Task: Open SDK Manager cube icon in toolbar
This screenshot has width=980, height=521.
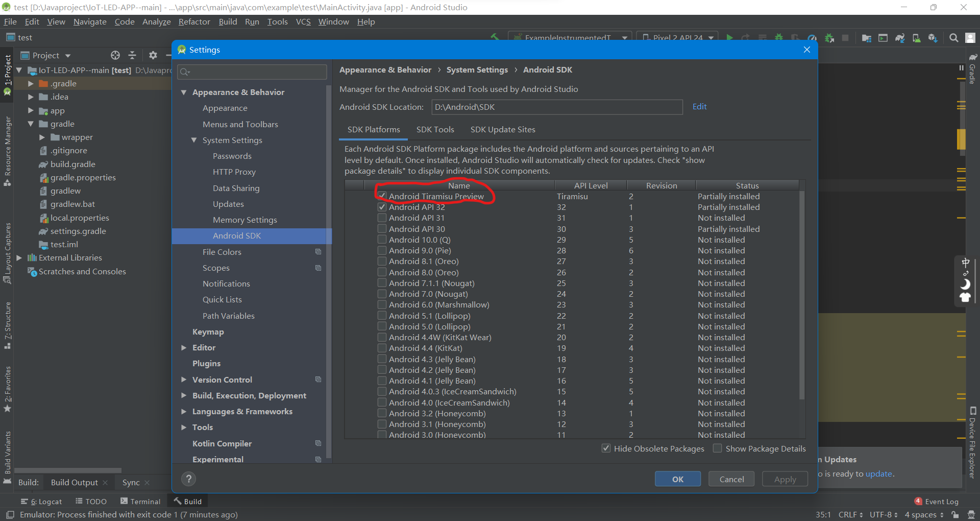Action: (933, 38)
